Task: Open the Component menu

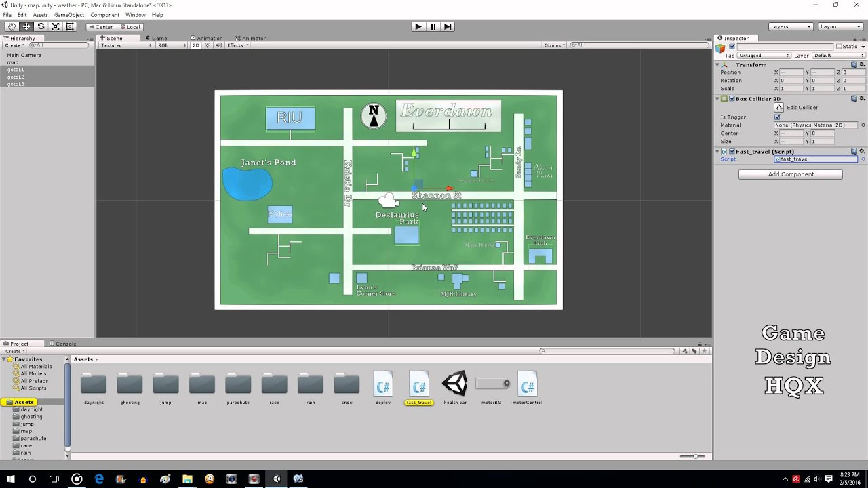Action: [104, 15]
